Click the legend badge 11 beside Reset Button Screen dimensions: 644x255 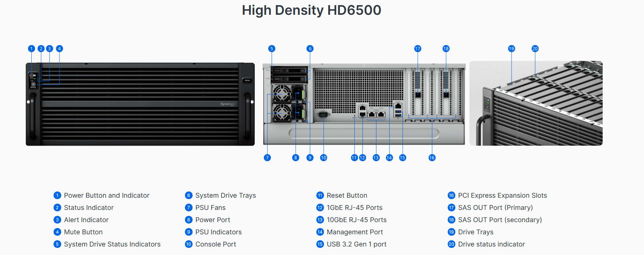pyautogui.click(x=320, y=195)
